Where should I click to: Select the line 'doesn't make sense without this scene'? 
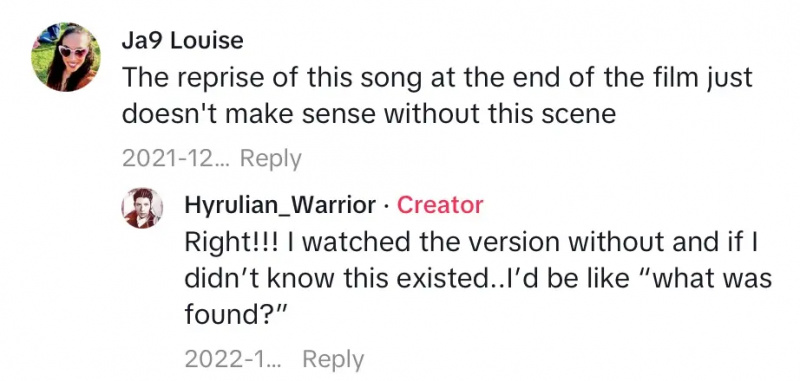coord(368,114)
